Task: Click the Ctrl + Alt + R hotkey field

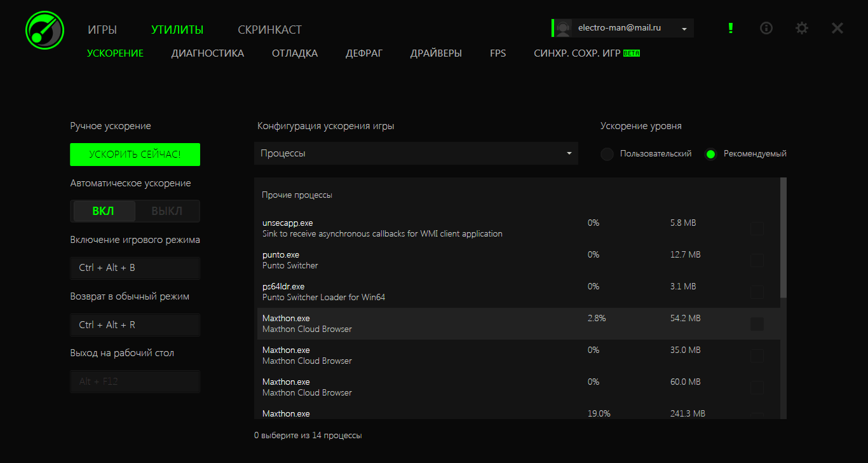Action: tap(135, 325)
